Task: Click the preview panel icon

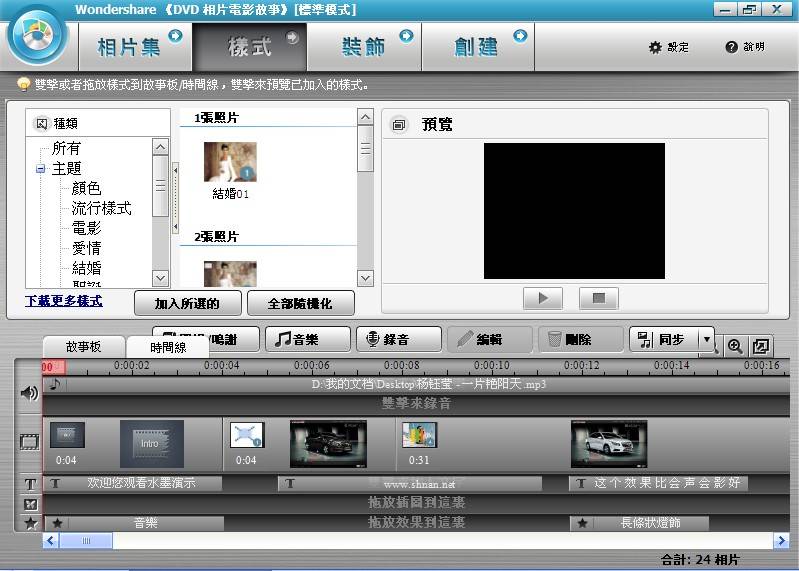Action: point(399,124)
